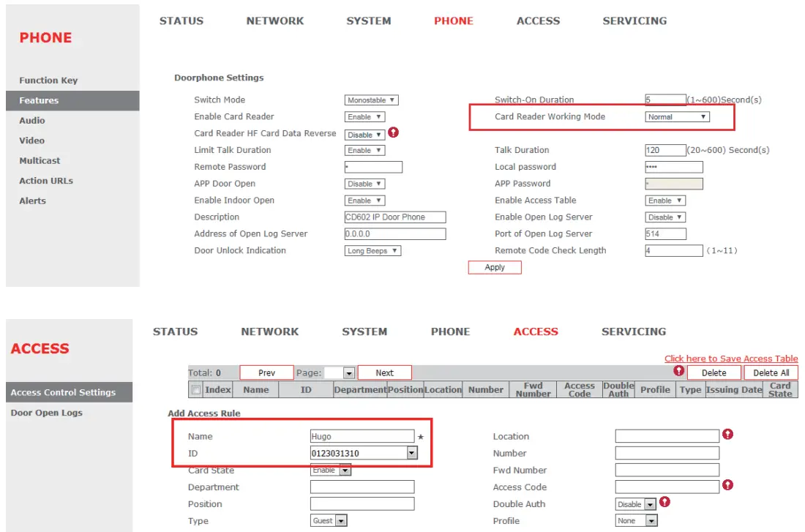The height and width of the screenshot is (532, 805).
Task: Open SYSTEM tab in the top Phone page
Action: pos(369,21)
